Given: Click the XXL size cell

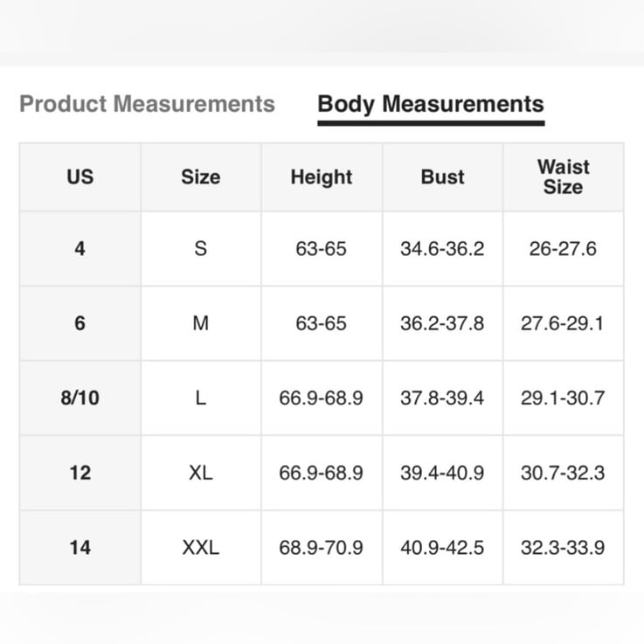Looking at the screenshot, I should point(201,548).
